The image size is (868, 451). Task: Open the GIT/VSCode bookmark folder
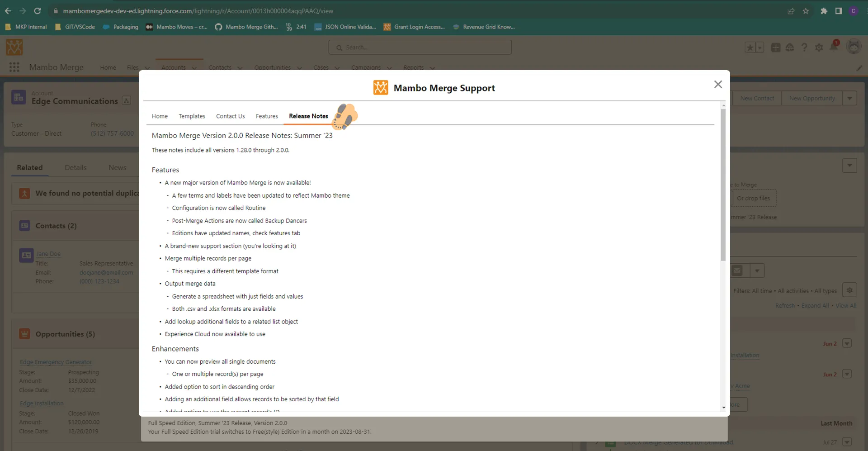click(x=75, y=27)
